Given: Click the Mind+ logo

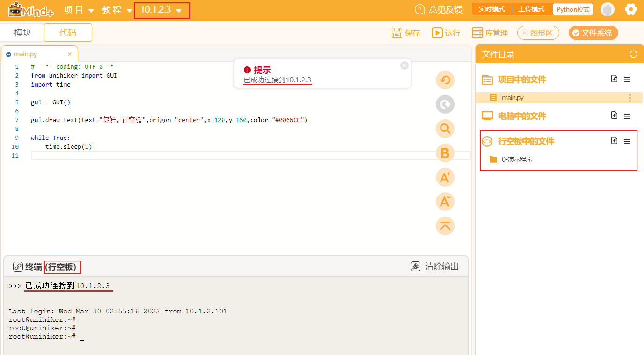Looking at the screenshot, I should (x=31, y=10).
